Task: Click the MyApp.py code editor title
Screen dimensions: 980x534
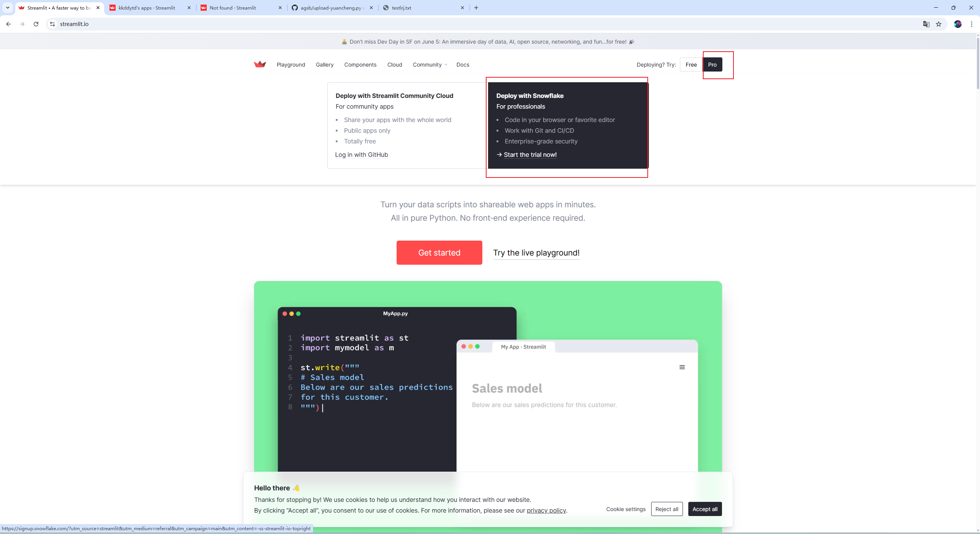Action: coord(395,314)
